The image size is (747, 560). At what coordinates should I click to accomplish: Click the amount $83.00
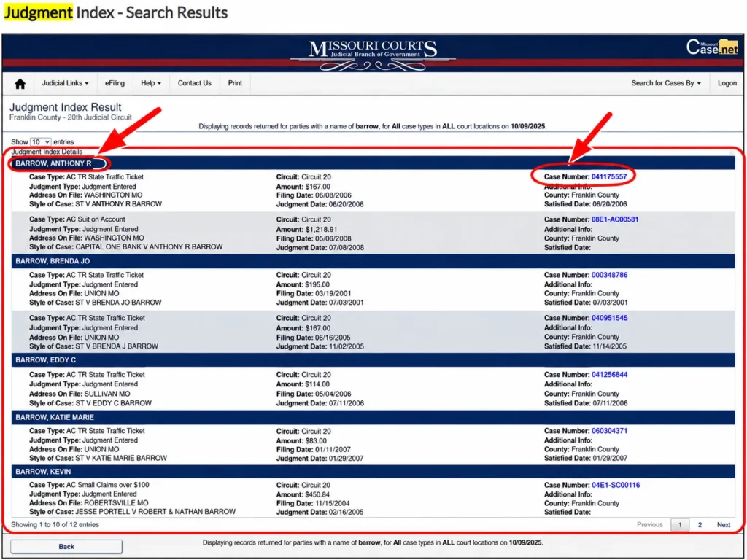[316, 440]
